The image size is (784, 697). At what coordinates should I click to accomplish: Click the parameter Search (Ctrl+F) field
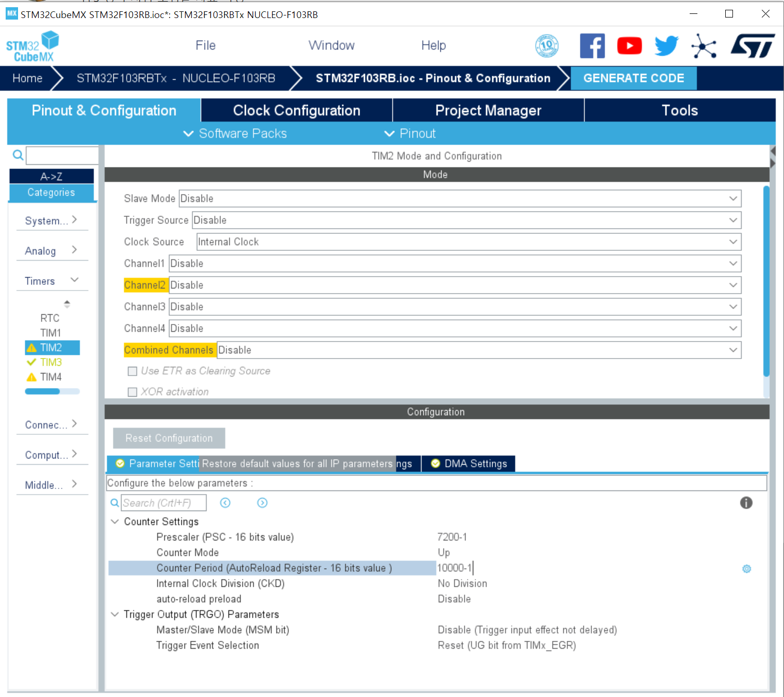click(164, 503)
